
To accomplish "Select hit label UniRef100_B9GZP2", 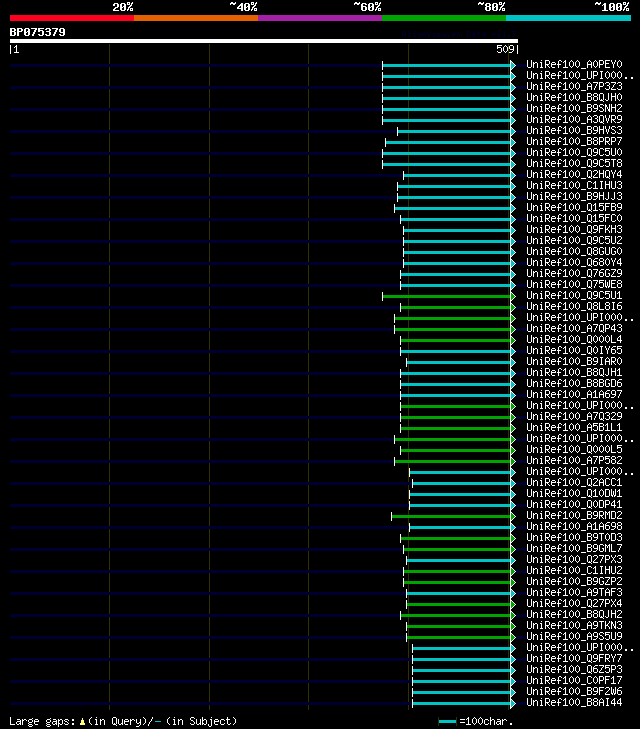I will tap(574, 582).
